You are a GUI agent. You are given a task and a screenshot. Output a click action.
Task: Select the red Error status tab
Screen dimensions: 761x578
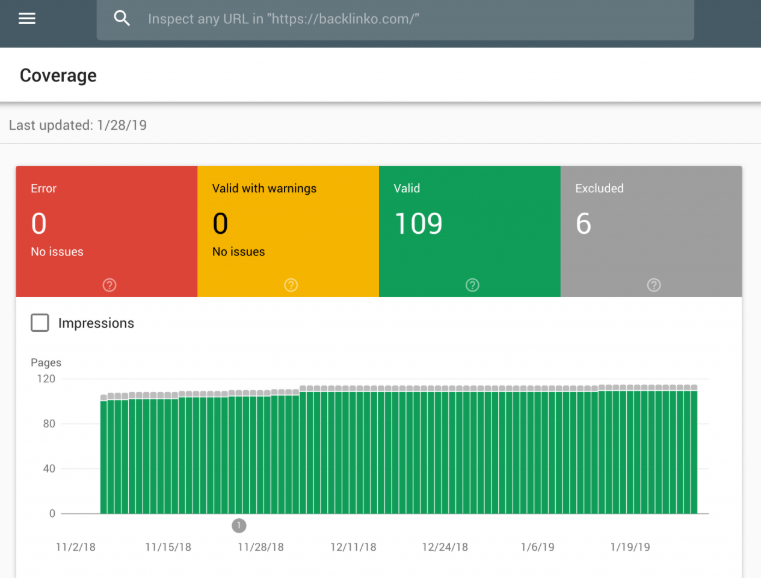(107, 231)
